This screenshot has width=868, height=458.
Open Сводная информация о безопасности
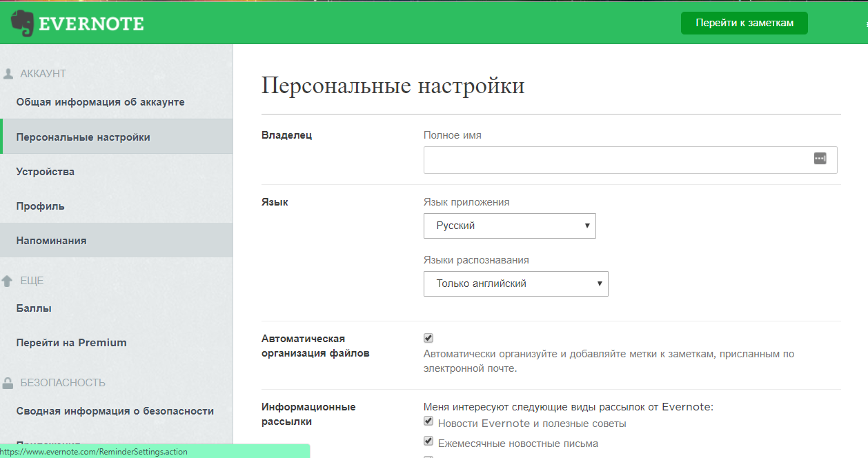[115, 411]
